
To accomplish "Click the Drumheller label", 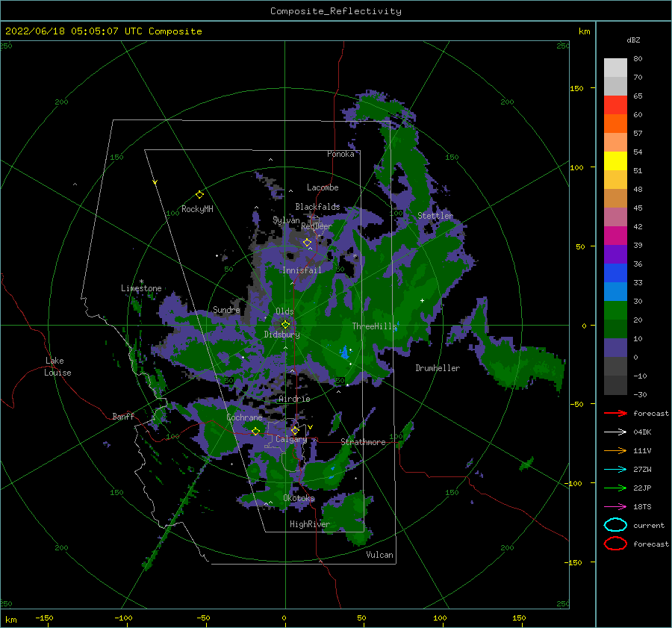I will coord(438,368).
